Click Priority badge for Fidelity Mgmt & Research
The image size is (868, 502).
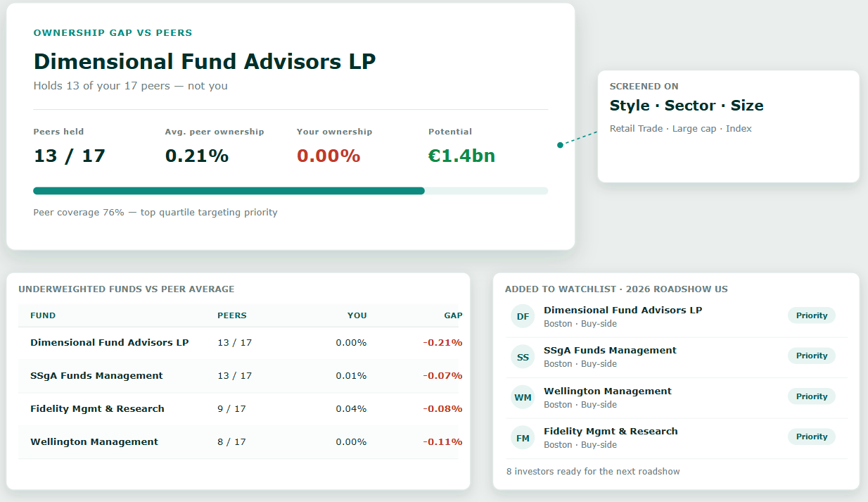point(812,437)
